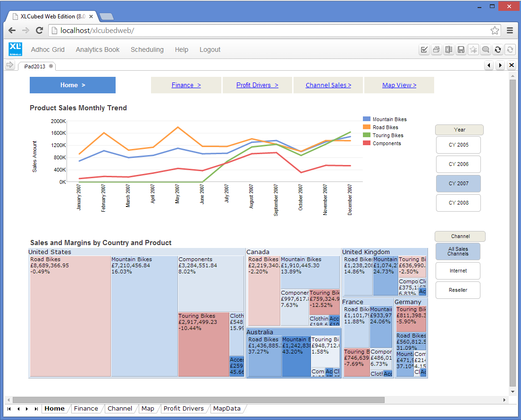Open the Analytics Book menu

(98, 49)
